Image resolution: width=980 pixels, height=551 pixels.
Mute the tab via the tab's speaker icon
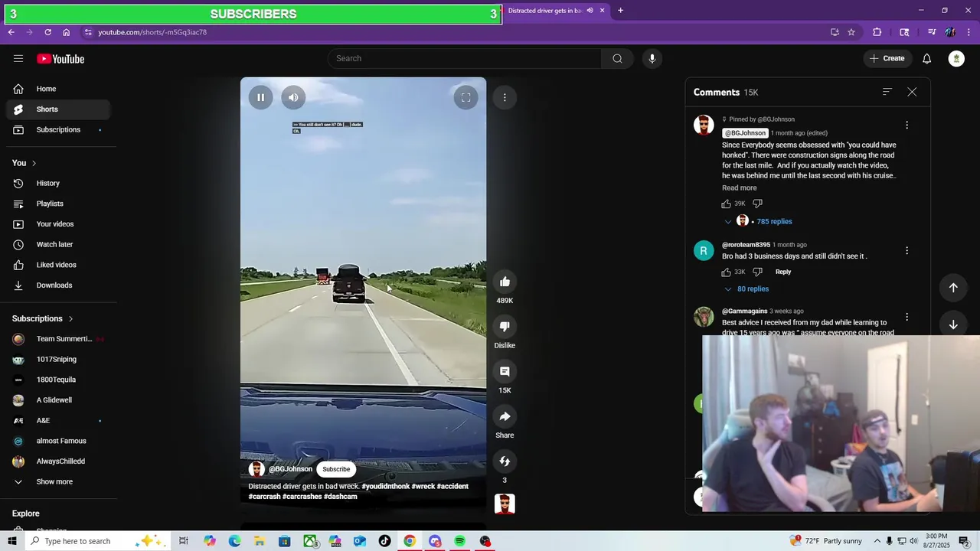click(590, 11)
